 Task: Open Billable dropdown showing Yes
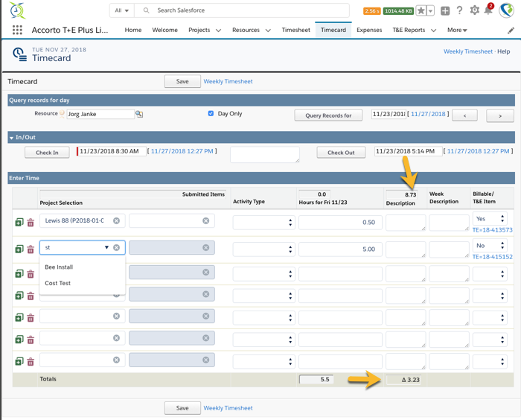coord(490,219)
